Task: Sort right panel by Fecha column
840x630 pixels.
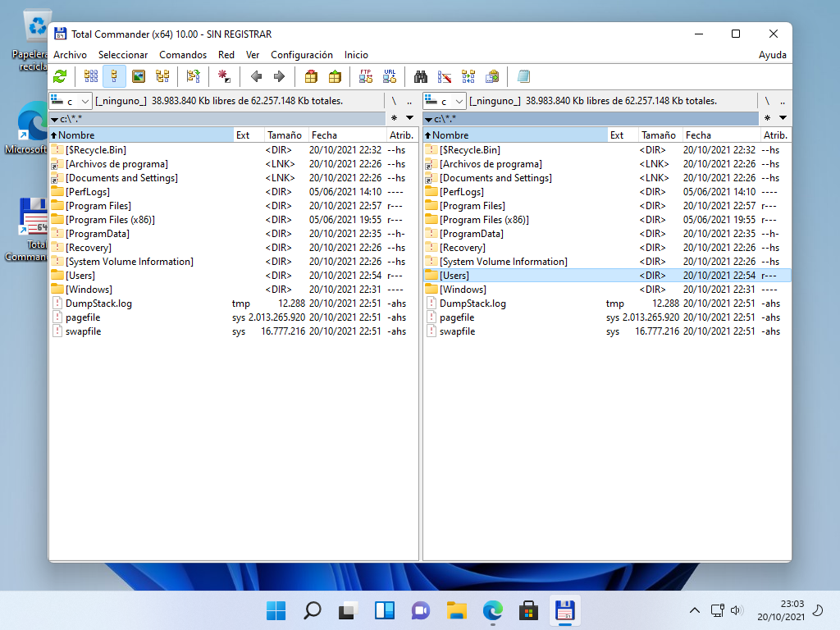Action: tap(721, 135)
